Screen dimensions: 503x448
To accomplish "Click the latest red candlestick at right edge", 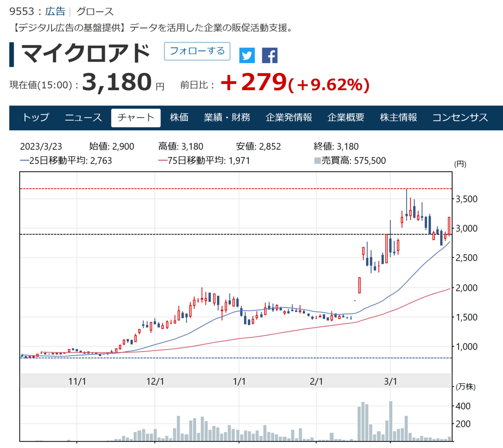I will point(449,226).
